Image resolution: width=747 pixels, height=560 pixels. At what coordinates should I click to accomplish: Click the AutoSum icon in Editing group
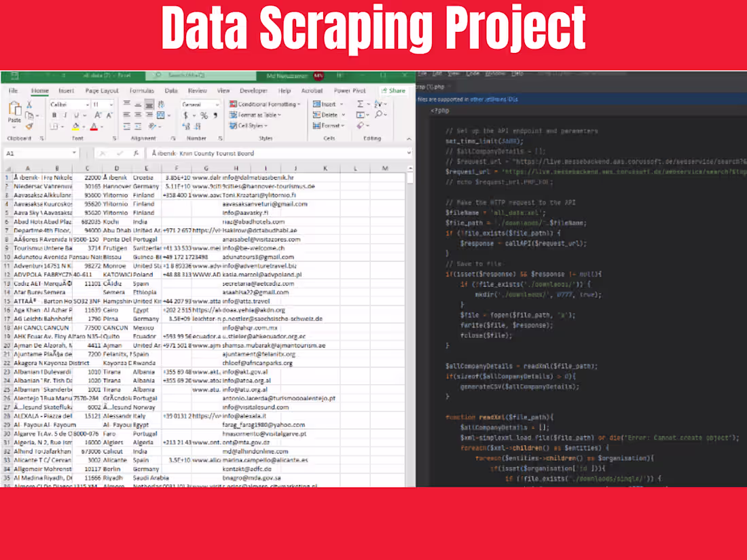tap(361, 104)
